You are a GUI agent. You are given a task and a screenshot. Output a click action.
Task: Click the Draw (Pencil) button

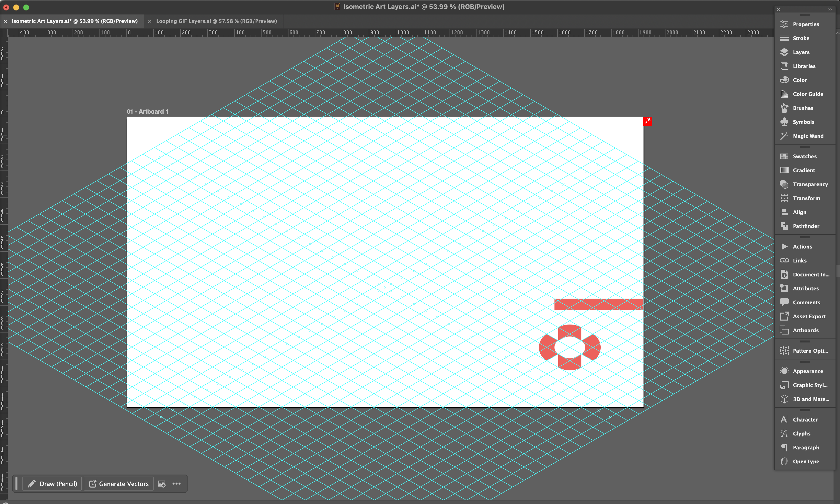(x=52, y=484)
